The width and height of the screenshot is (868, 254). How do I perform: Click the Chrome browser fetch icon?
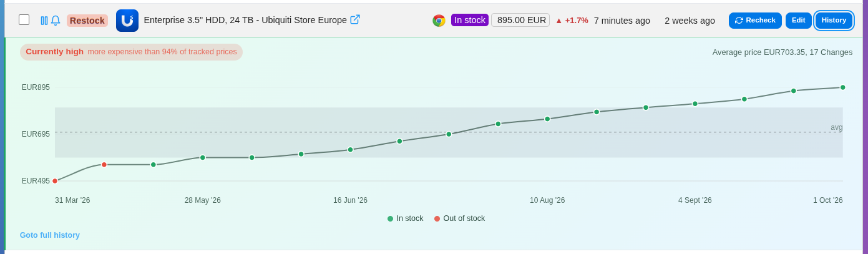(x=439, y=21)
